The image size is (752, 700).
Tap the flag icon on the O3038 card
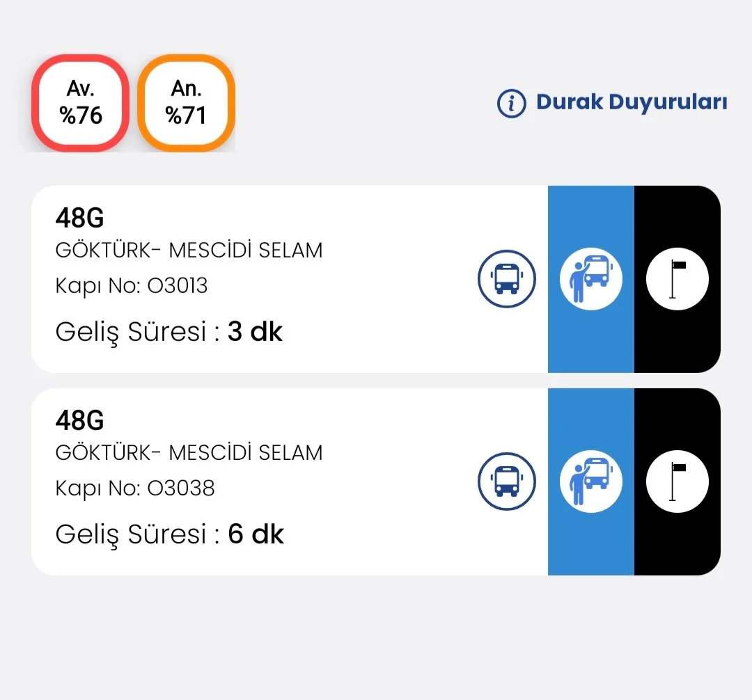point(677,482)
